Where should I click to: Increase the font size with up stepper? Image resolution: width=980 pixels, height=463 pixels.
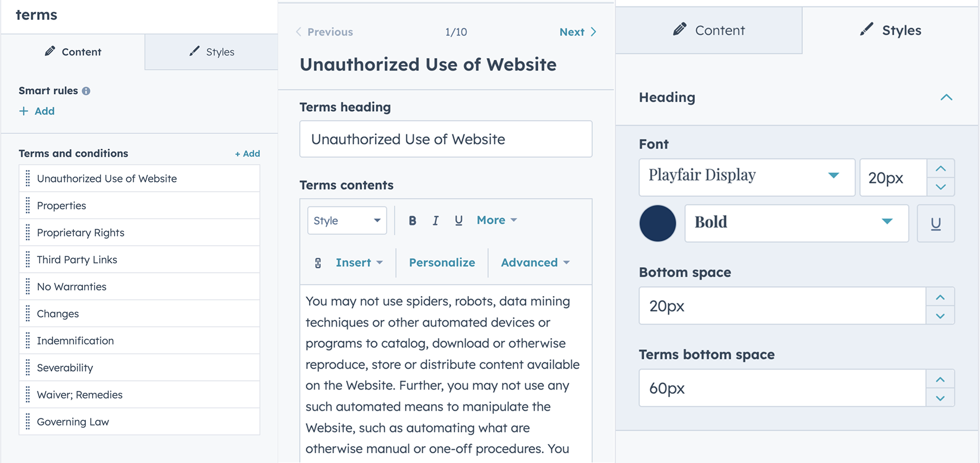941,168
